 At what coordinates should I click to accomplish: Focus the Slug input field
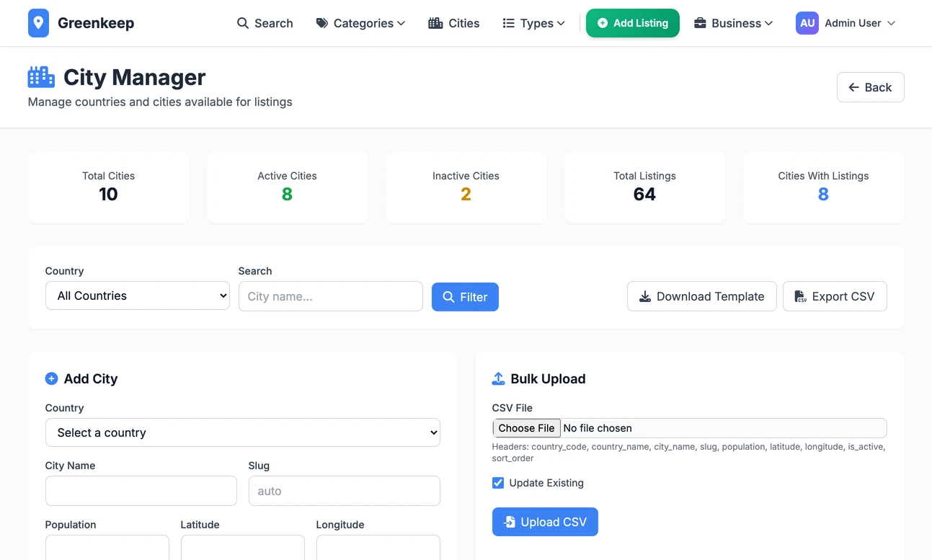click(345, 491)
